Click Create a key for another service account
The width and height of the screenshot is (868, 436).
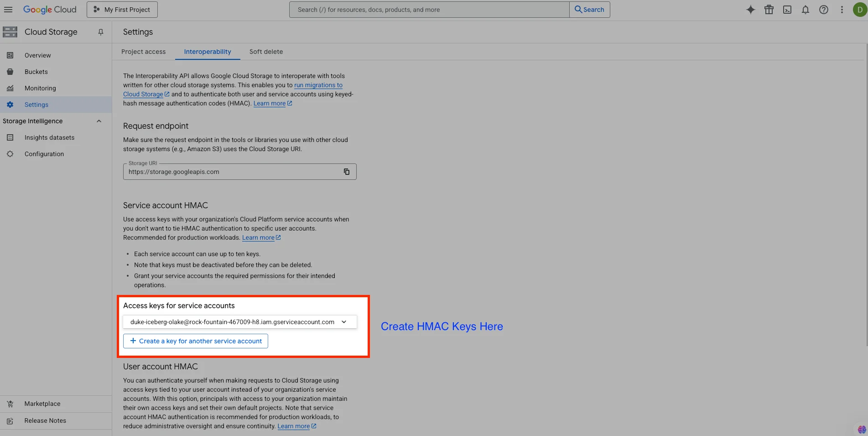click(x=196, y=341)
